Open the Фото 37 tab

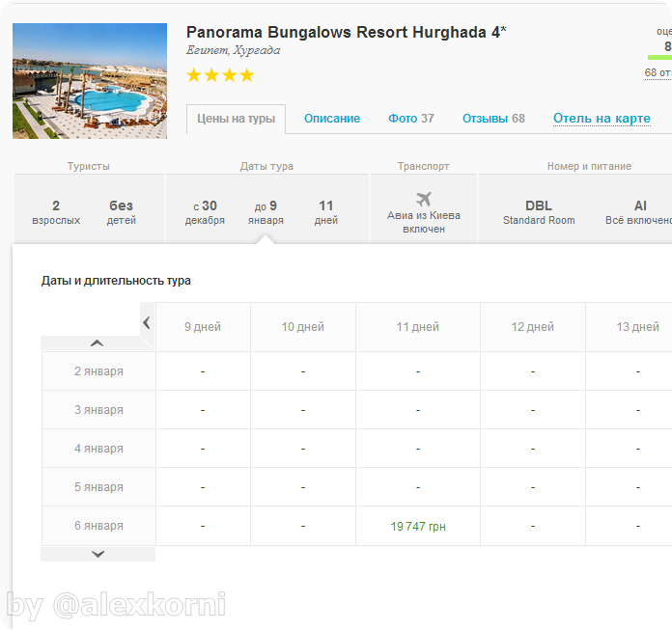click(411, 119)
